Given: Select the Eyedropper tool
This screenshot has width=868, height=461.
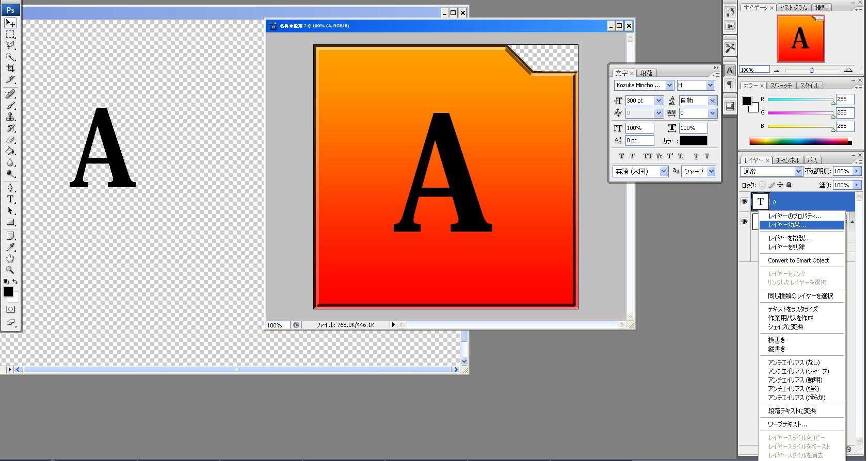Looking at the screenshot, I should point(10,248).
